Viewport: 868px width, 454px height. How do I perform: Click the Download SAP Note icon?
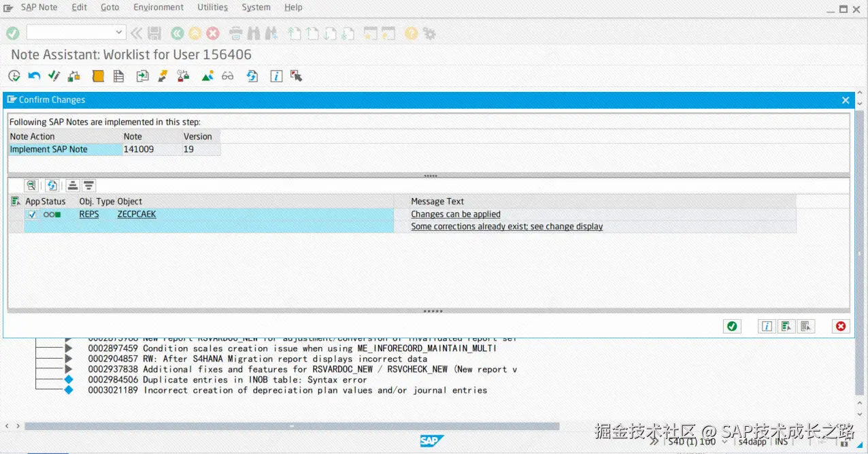pyautogui.click(x=142, y=76)
